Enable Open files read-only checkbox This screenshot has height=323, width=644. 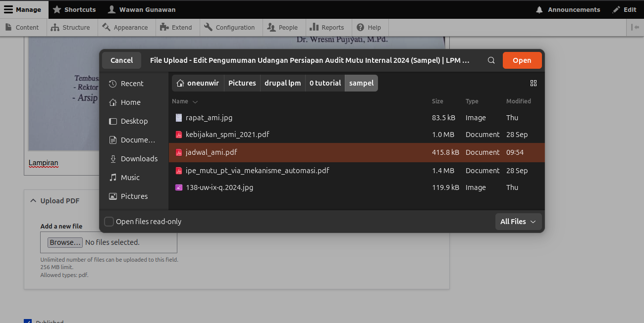pyautogui.click(x=109, y=222)
